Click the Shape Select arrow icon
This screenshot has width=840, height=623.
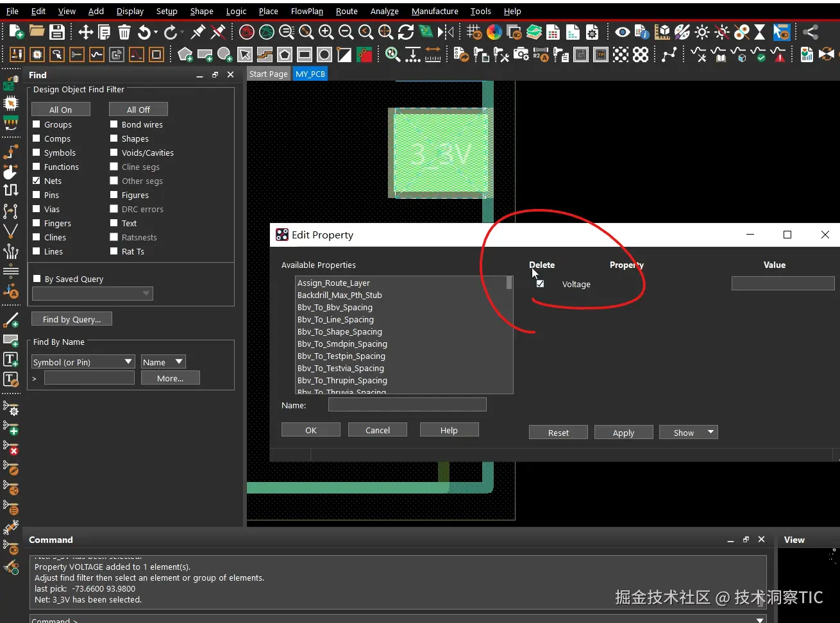pyautogui.click(x=245, y=55)
